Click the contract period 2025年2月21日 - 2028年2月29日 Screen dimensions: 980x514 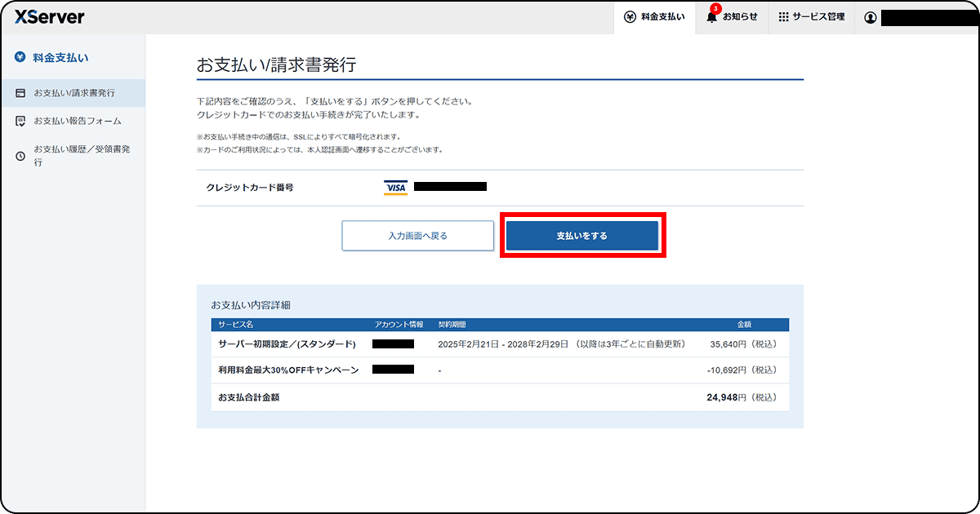click(502, 344)
